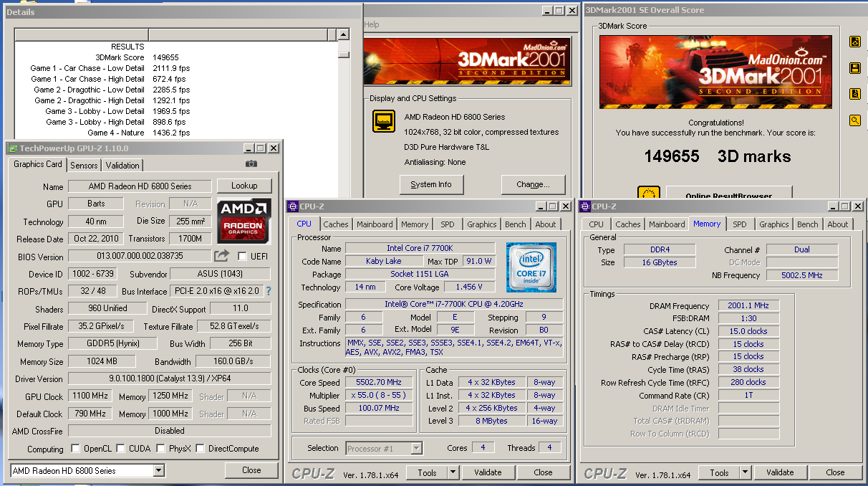Screen dimensions: 868x486
Task: Open Bench tab in CPU-Z CPU window
Action: tap(515, 224)
